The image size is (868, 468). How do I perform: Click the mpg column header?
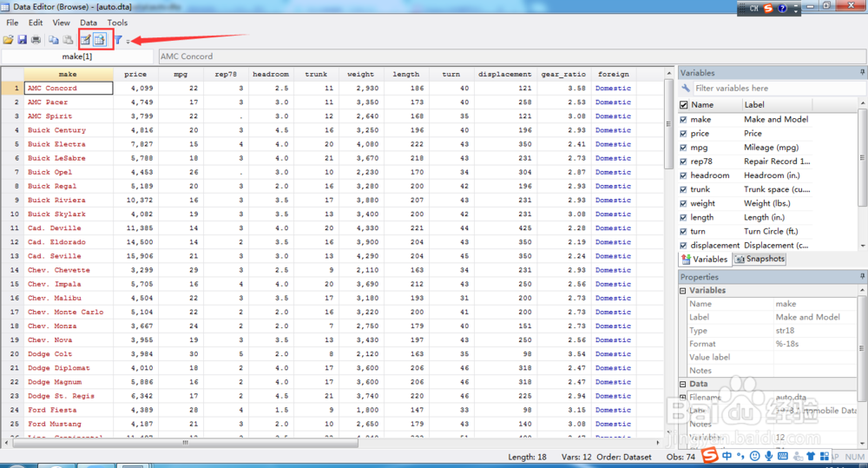point(181,74)
